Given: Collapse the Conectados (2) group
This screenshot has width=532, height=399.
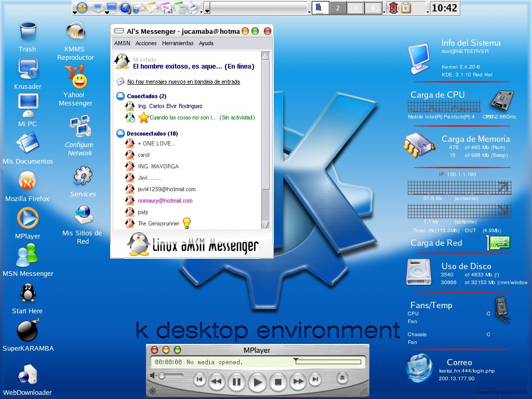Looking at the screenshot, I should click(121, 96).
